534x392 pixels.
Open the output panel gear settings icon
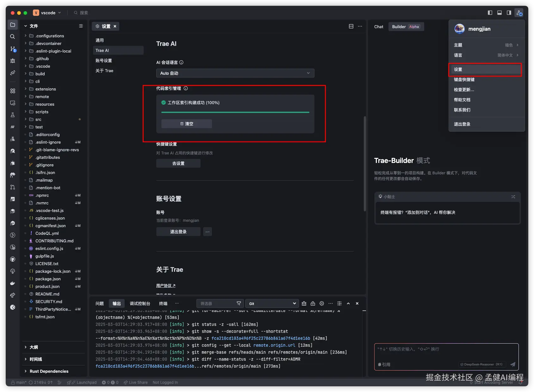(322, 303)
